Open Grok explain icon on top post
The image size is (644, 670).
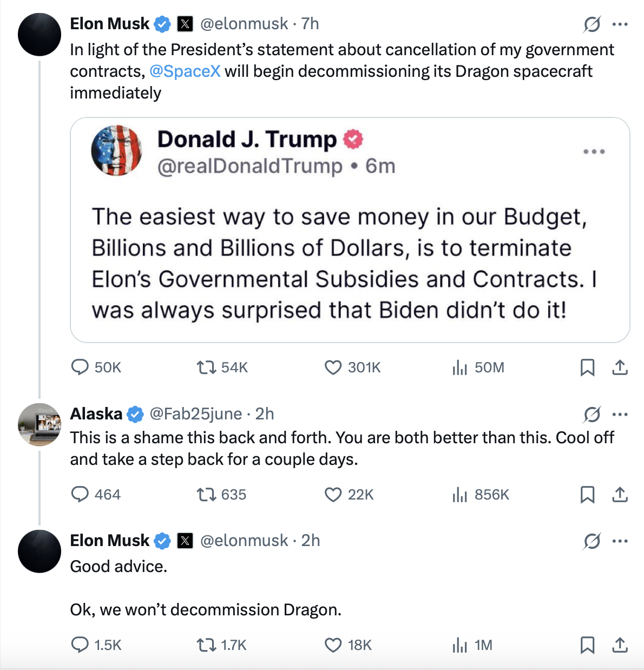(592, 24)
